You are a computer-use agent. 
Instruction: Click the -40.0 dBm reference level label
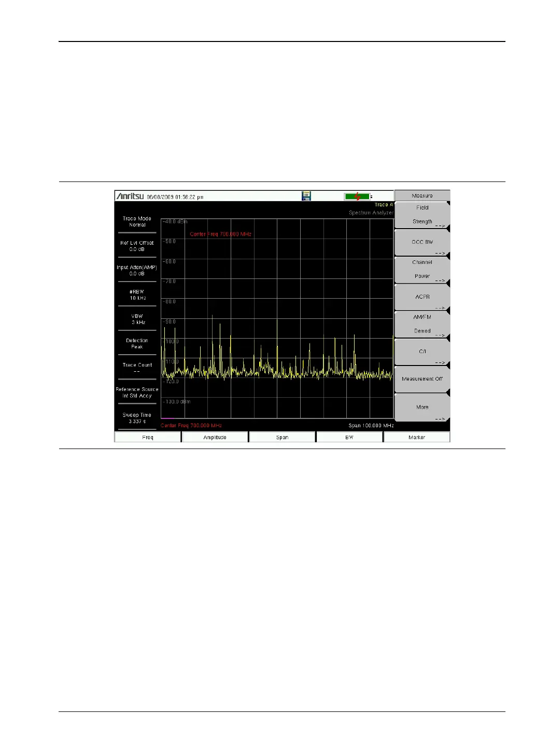[175, 222]
